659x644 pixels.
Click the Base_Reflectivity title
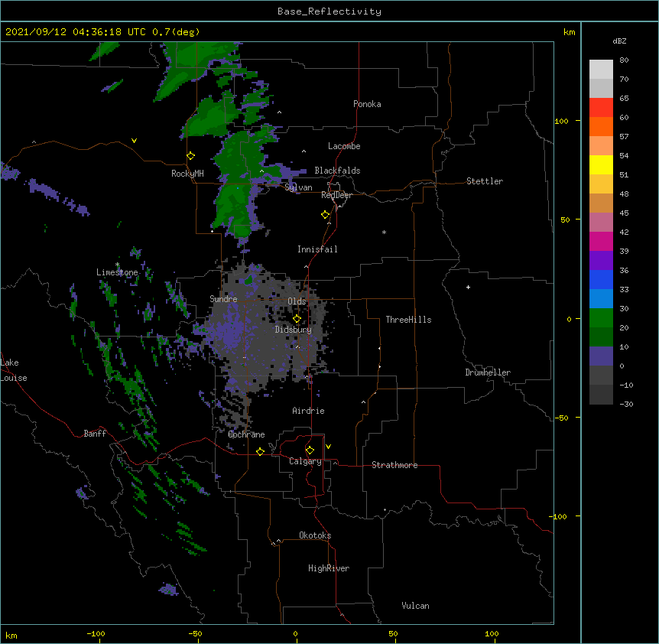[329, 11]
